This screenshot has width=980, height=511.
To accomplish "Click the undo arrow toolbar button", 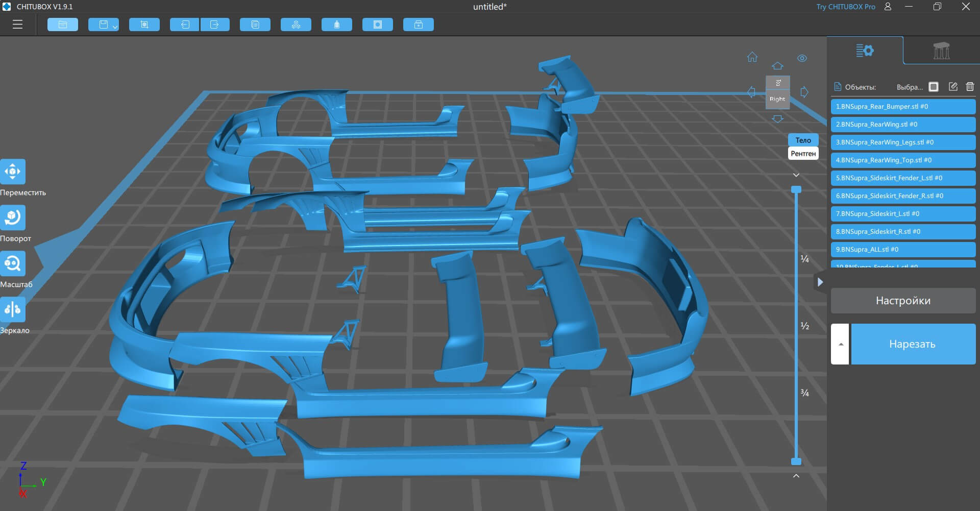I will click(x=185, y=25).
